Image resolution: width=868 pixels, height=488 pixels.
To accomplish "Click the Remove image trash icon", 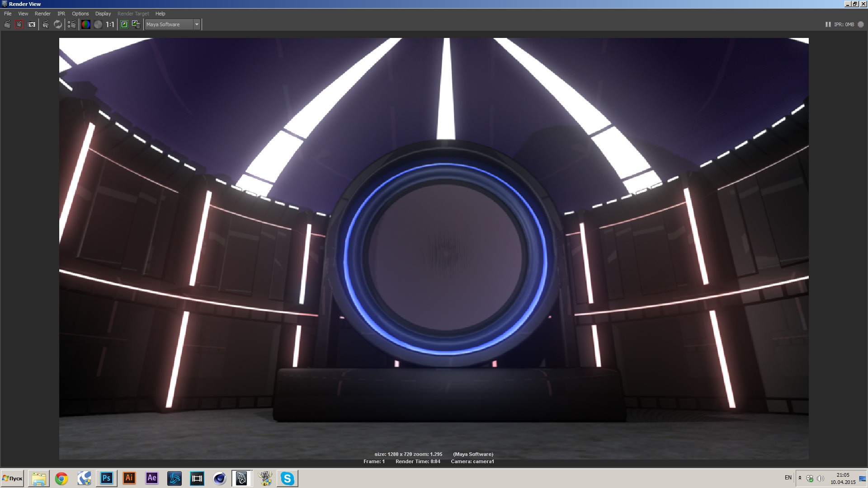I will point(136,24).
